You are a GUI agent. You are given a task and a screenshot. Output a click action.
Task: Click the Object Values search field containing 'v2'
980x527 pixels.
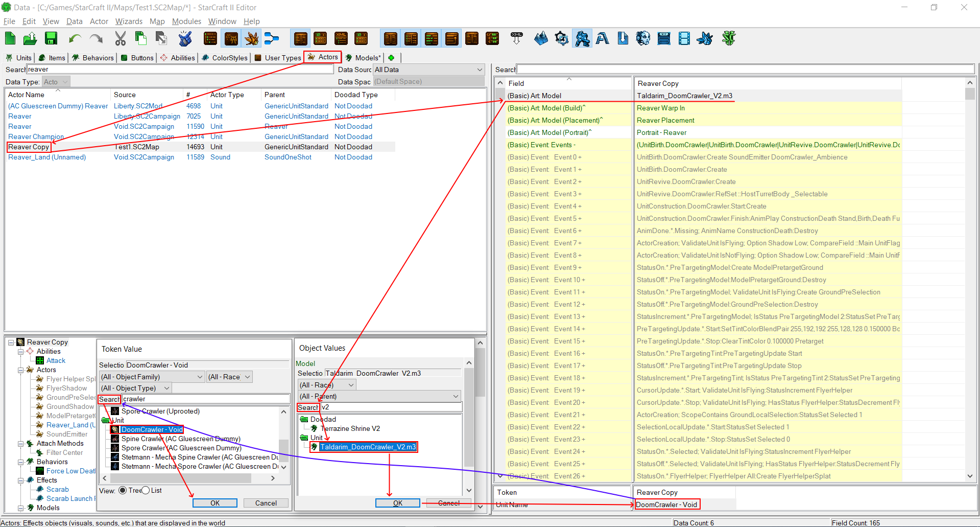[x=392, y=407]
